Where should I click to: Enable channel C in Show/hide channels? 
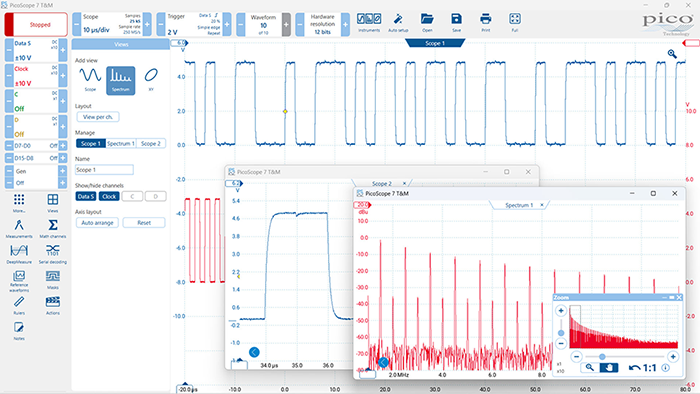click(x=132, y=196)
